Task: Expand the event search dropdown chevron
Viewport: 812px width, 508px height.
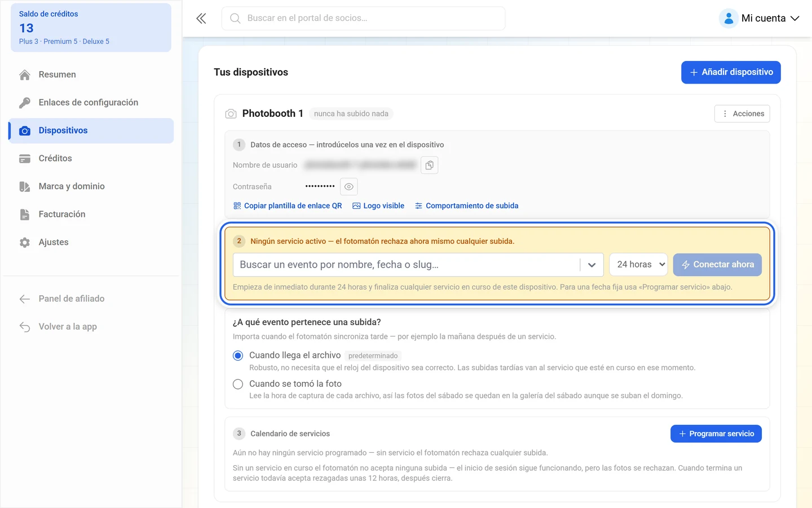Action: coord(592,265)
